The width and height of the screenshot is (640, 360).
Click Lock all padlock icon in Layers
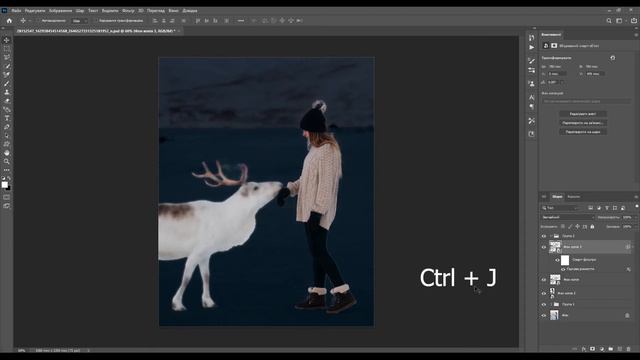point(592,227)
